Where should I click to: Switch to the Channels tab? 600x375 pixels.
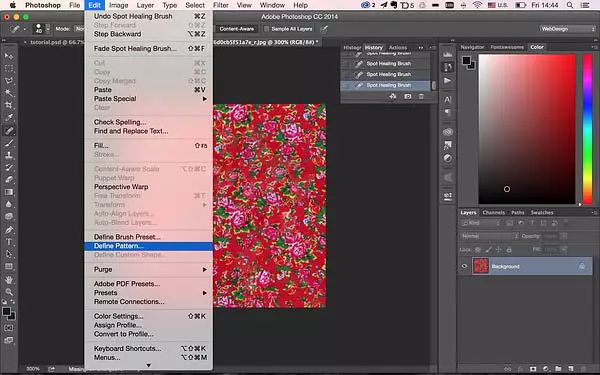pyautogui.click(x=493, y=212)
